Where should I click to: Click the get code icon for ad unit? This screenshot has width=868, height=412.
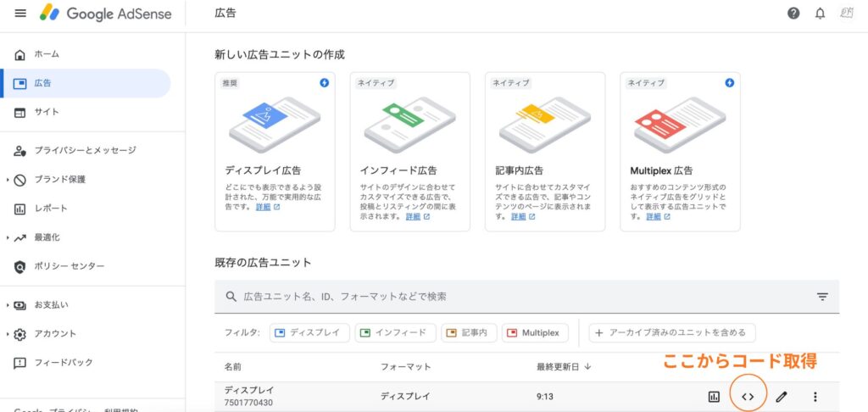point(747,396)
